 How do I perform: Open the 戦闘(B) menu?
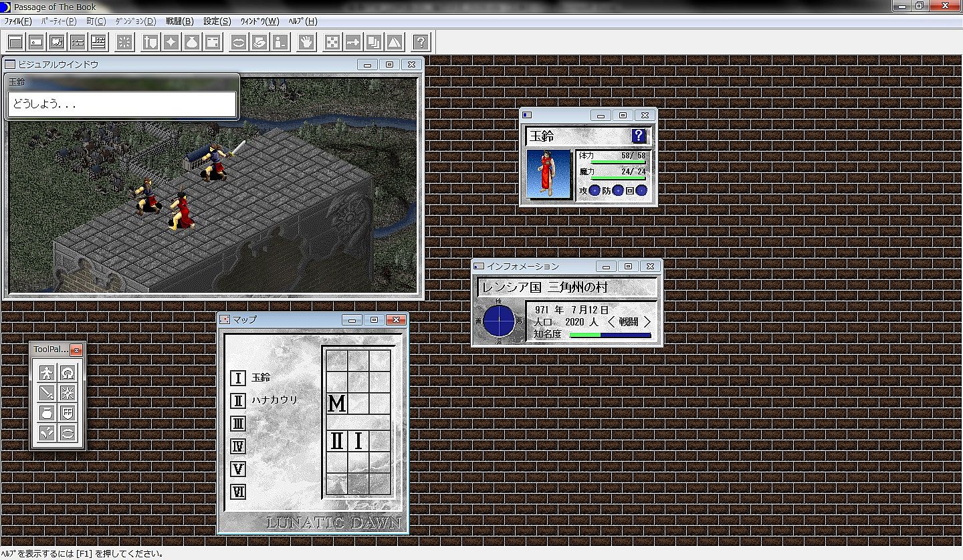coord(180,21)
